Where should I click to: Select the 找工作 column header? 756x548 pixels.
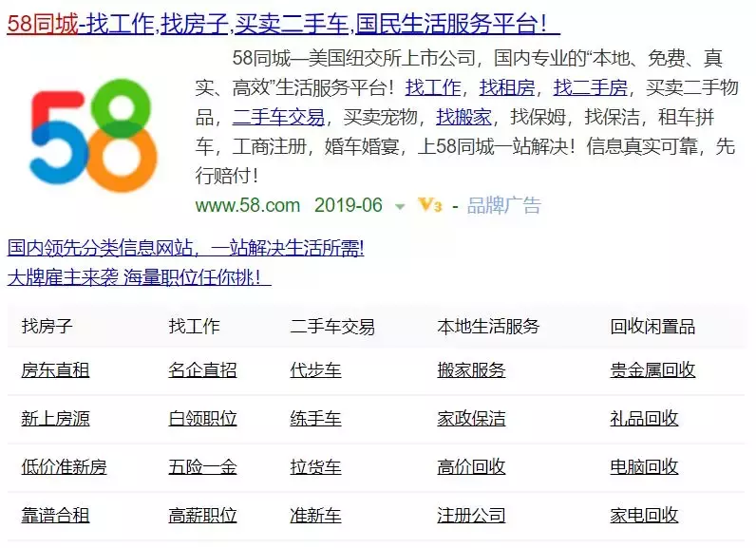[x=194, y=327]
